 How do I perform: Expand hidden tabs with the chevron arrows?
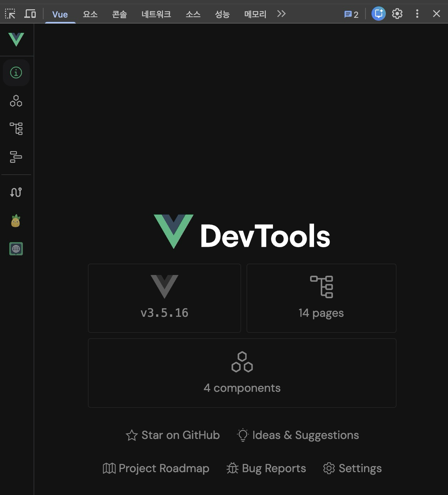pos(281,14)
